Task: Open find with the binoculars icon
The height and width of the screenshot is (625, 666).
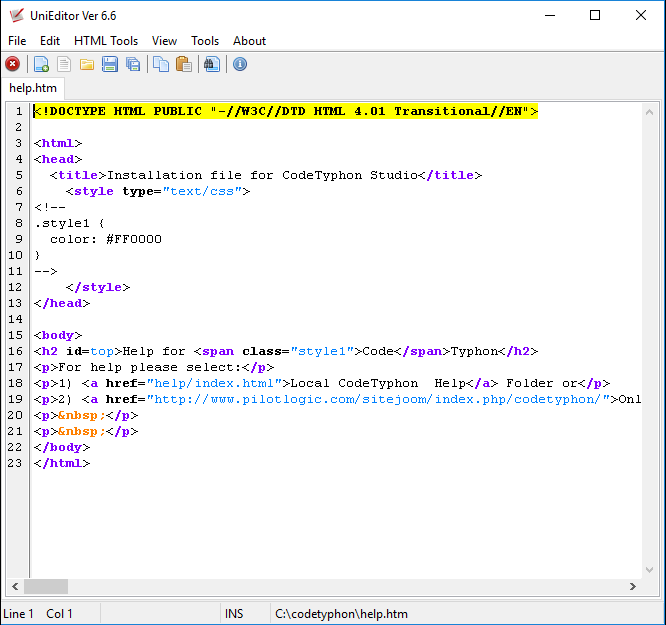Action: pyautogui.click(x=212, y=64)
